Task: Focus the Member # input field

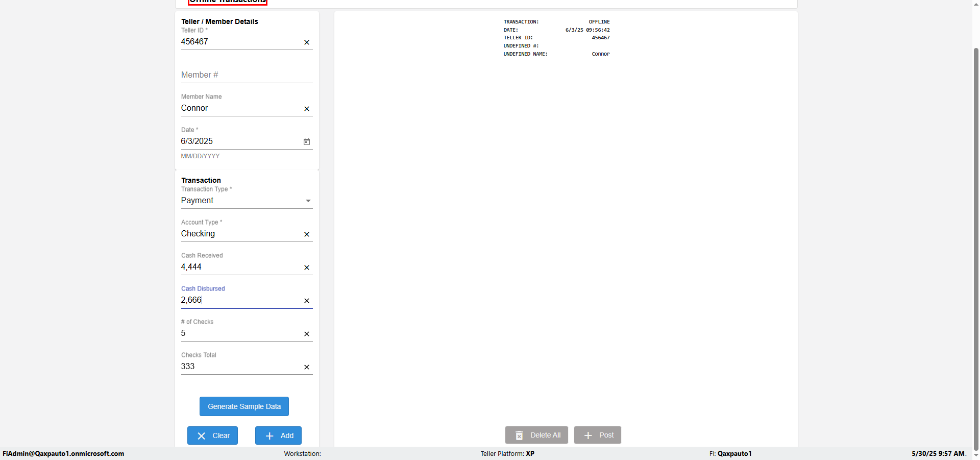Action: click(x=247, y=75)
